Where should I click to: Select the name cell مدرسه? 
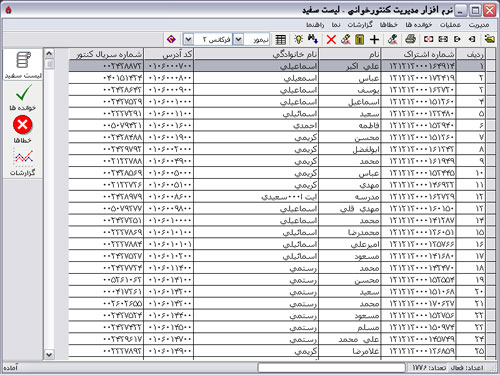[x=350, y=197]
